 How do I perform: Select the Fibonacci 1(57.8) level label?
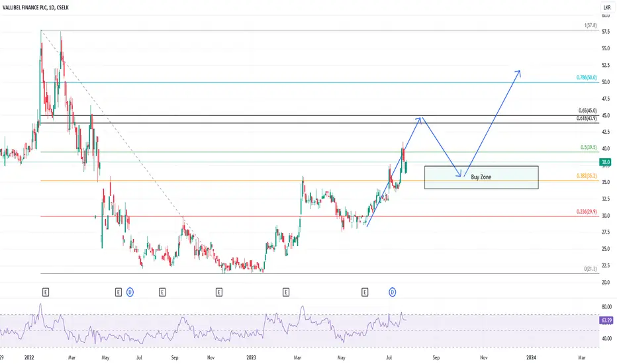coord(591,26)
